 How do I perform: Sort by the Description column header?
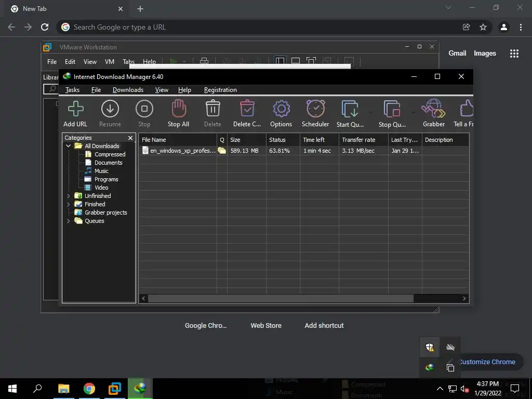tap(445, 140)
